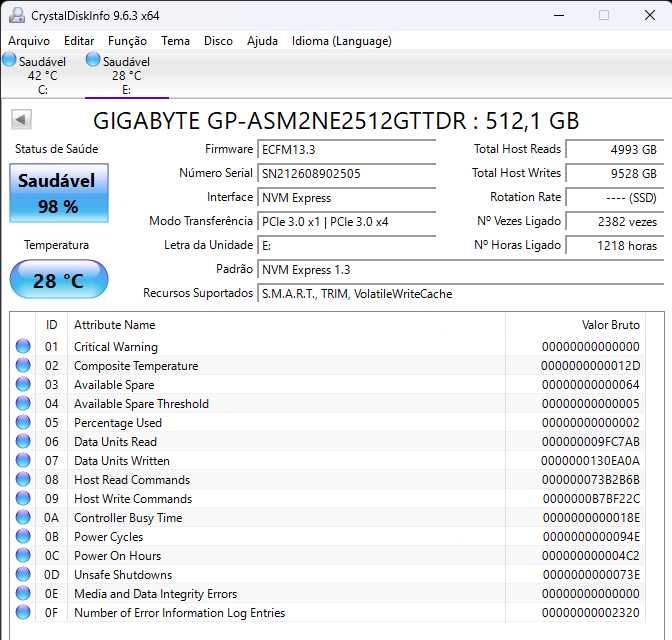The height and width of the screenshot is (640, 672).
Task: Click the status icon for Power On Hours
Action: [x=23, y=555]
